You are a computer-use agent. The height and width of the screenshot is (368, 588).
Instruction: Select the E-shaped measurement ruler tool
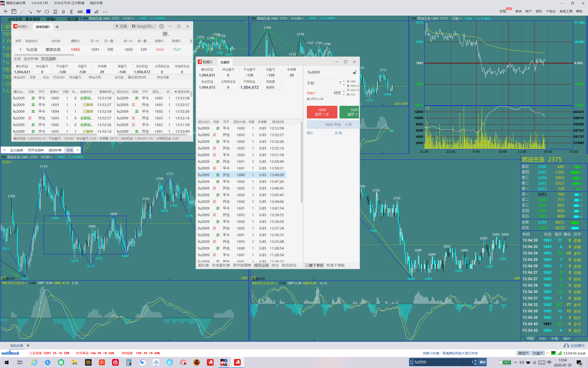(71, 12)
